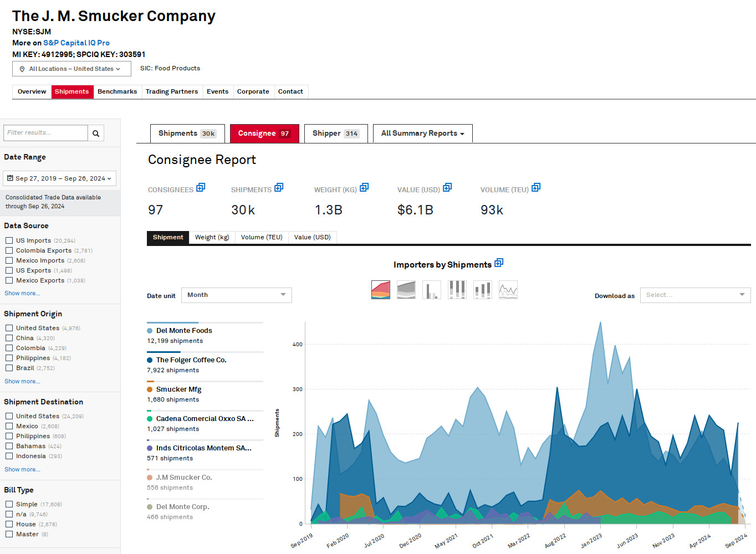Select the Weight (kg) tab
The width and height of the screenshot is (756, 554).
tap(212, 237)
